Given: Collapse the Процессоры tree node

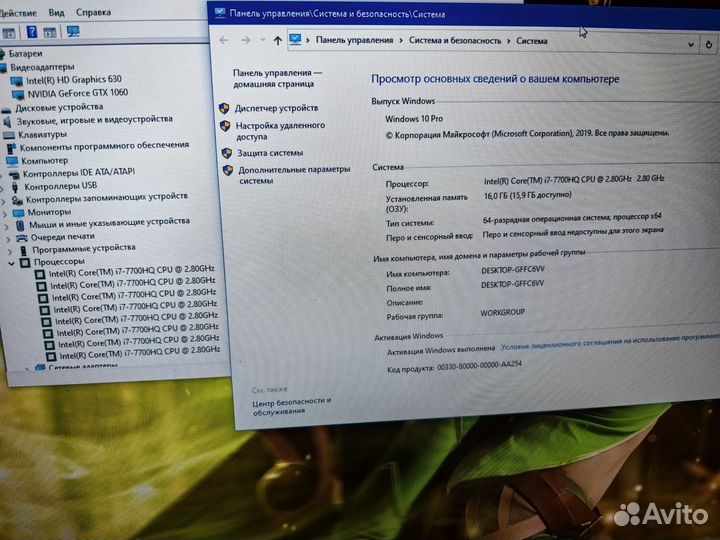Looking at the screenshot, I should [x=12, y=262].
